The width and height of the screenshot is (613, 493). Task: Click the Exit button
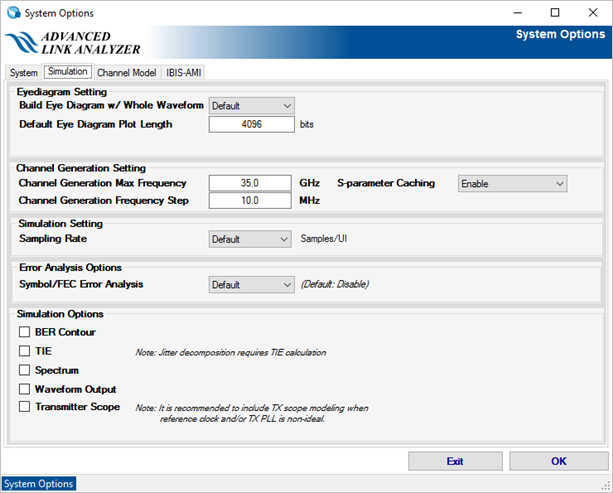pyautogui.click(x=455, y=461)
